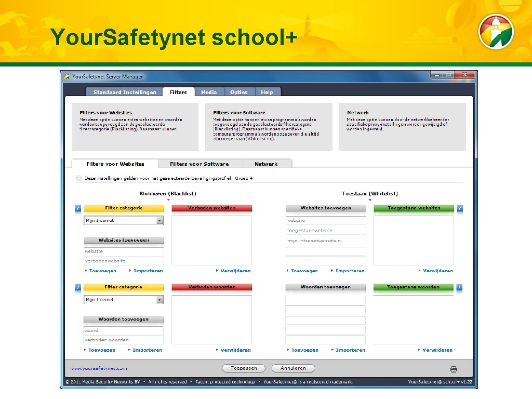Open help icon beside blacklist words Filter categorie
Viewport: 532px width, 399px height.
pyautogui.click(x=78, y=287)
